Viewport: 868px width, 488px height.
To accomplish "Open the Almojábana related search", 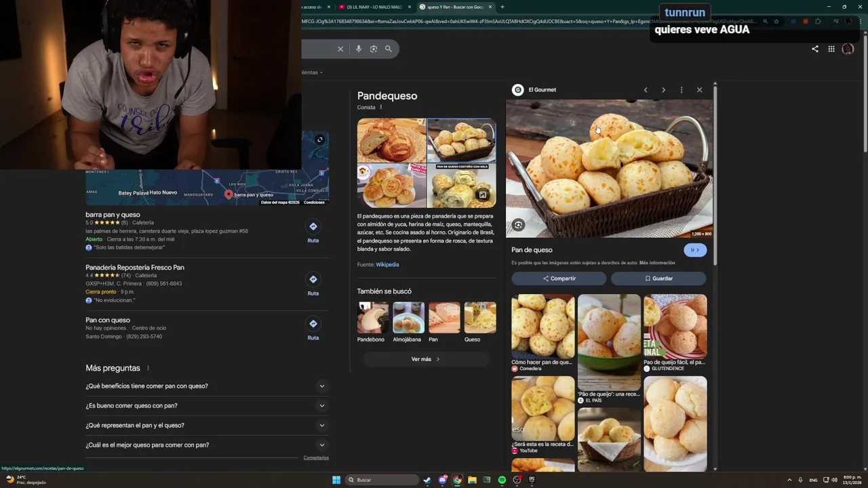I will pyautogui.click(x=408, y=323).
